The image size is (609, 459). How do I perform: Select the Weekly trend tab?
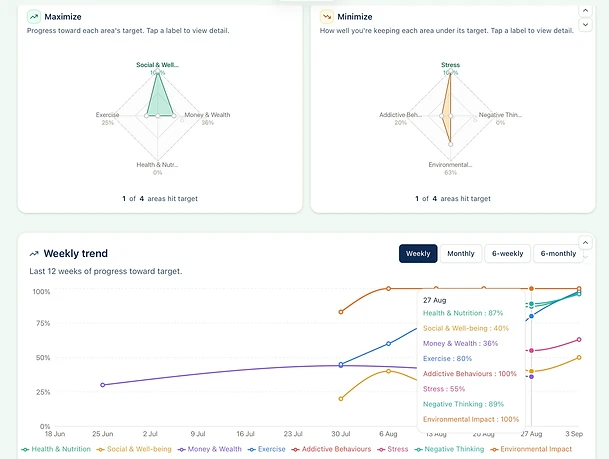tap(418, 254)
